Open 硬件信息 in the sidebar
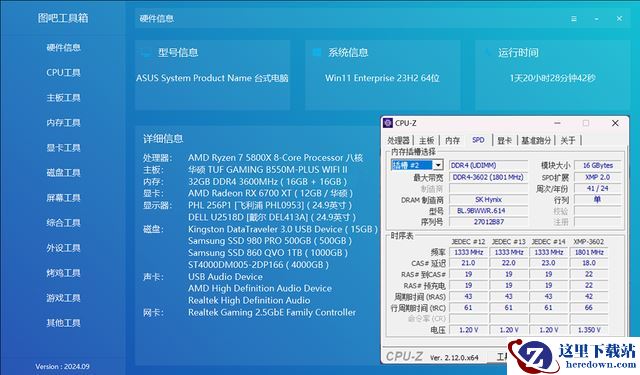Image resolution: width=640 pixels, height=375 pixels. tap(63, 48)
